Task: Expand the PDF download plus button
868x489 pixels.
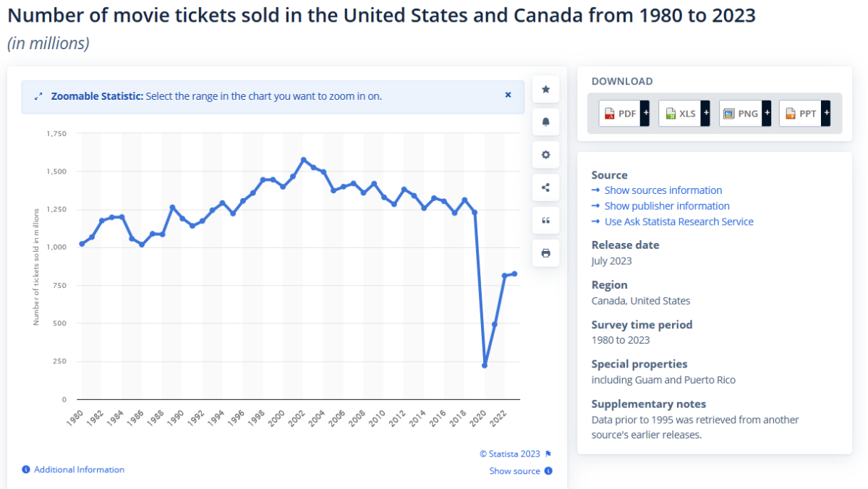Action: [x=645, y=114]
